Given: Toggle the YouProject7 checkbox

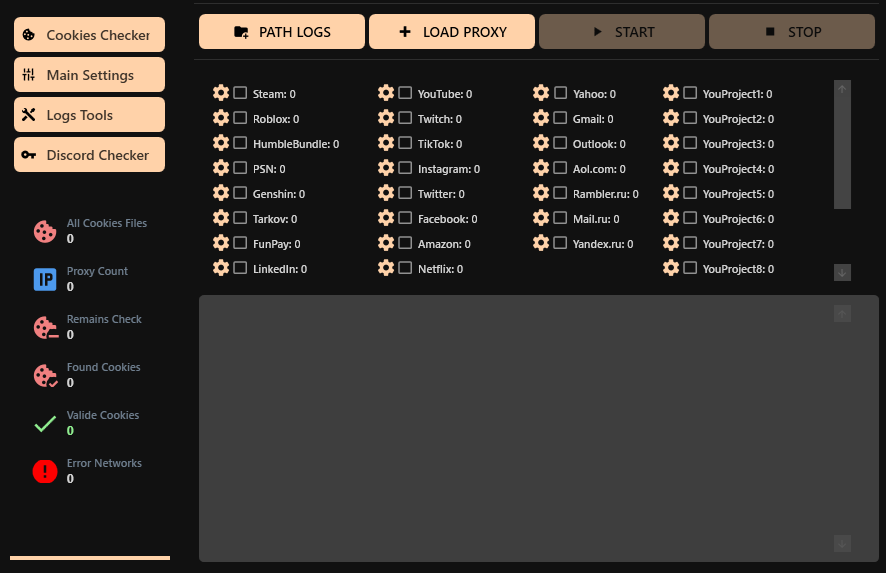Looking at the screenshot, I should [690, 242].
